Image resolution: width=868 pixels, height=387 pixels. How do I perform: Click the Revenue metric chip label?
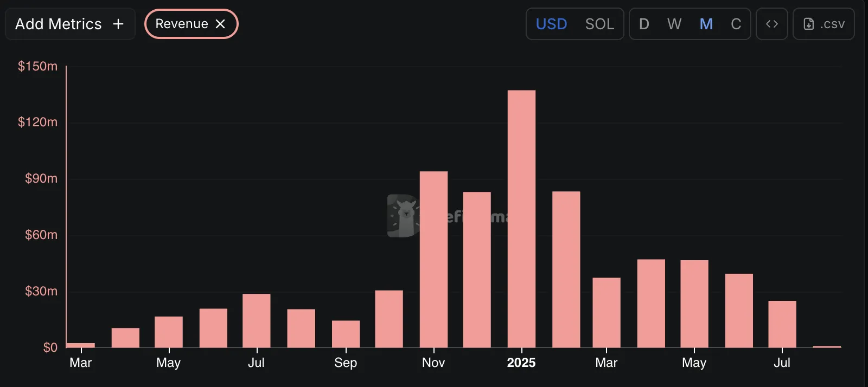[x=182, y=24]
